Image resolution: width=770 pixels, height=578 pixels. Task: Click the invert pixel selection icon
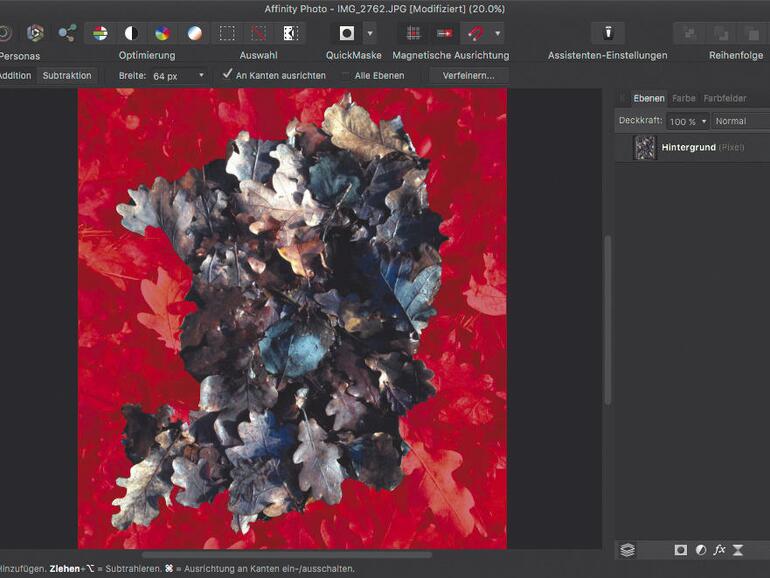pyautogui.click(x=290, y=33)
